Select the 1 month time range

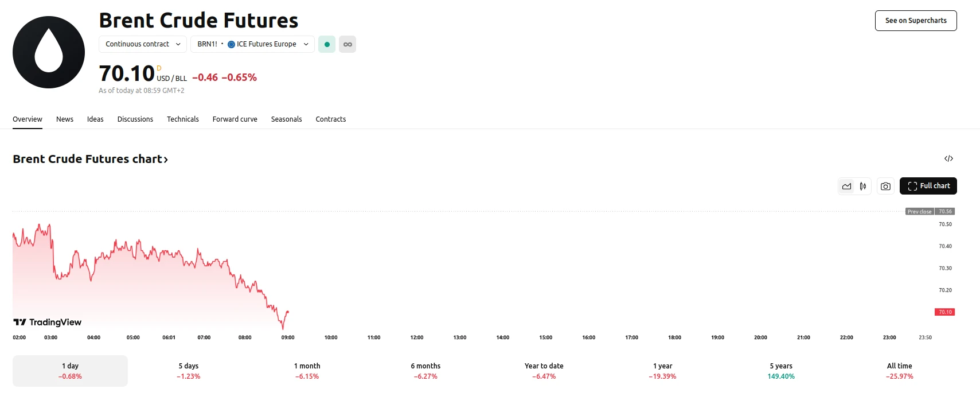[x=307, y=371]
